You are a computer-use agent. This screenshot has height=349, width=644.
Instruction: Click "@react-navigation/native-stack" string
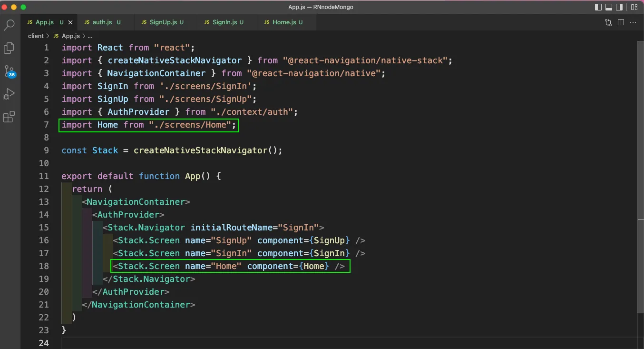pos(365,60)
